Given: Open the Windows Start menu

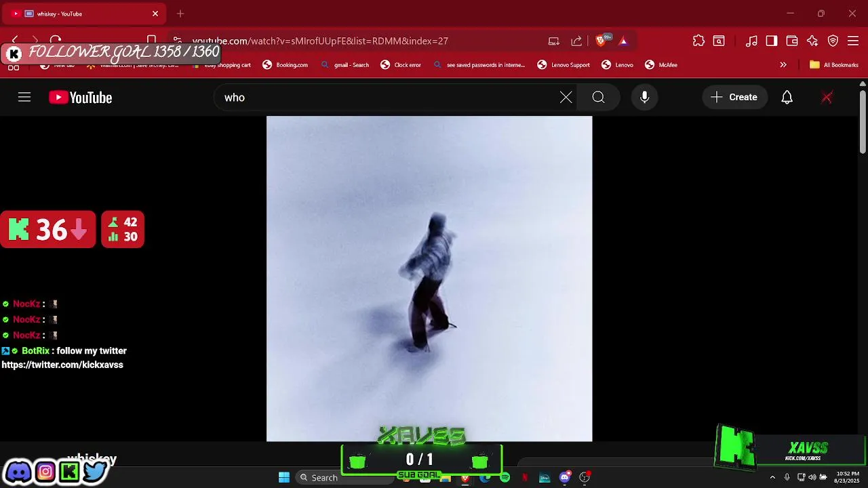Looking at the screenshot, I should 284,477.
